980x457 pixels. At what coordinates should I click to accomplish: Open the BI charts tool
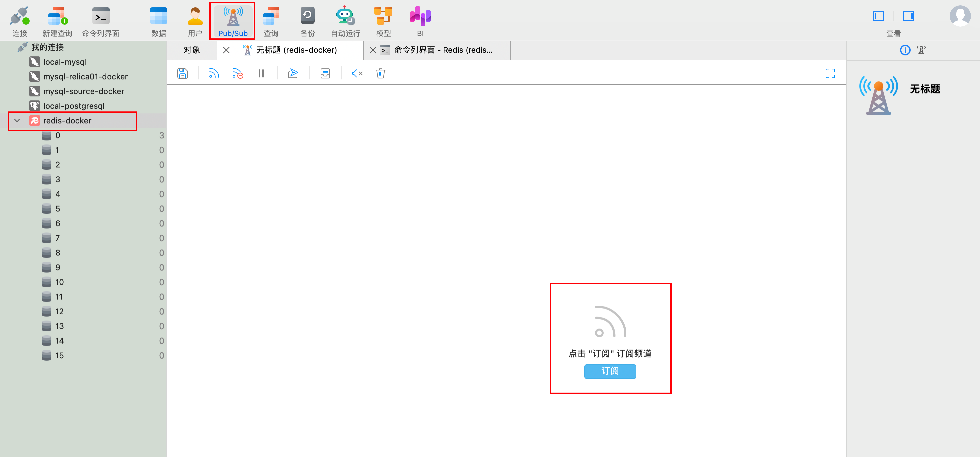pos(420,21)
